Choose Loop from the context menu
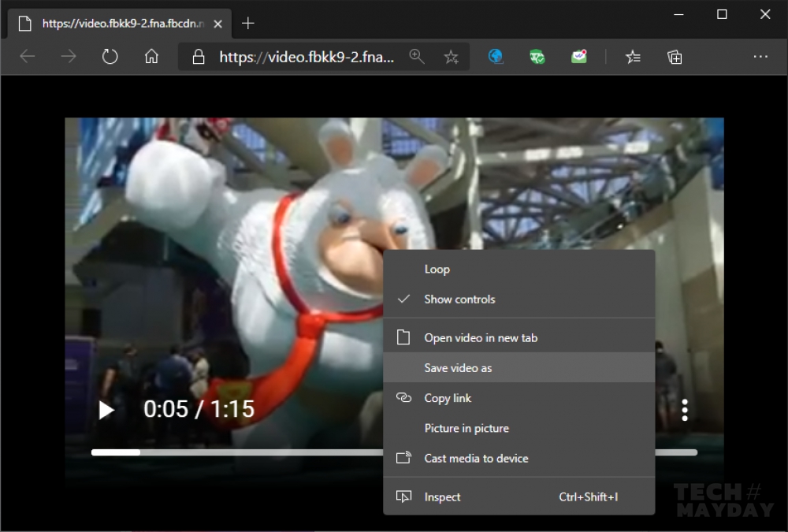Image resolution: width=788 pixels, height=532 pixels. 519,269
